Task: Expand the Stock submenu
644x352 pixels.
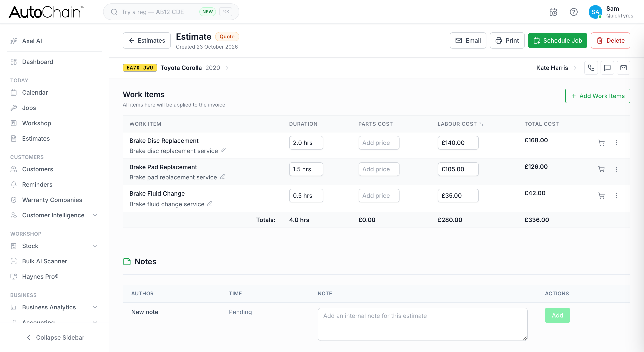Action: pyautogui.click(x=95, y=246)
